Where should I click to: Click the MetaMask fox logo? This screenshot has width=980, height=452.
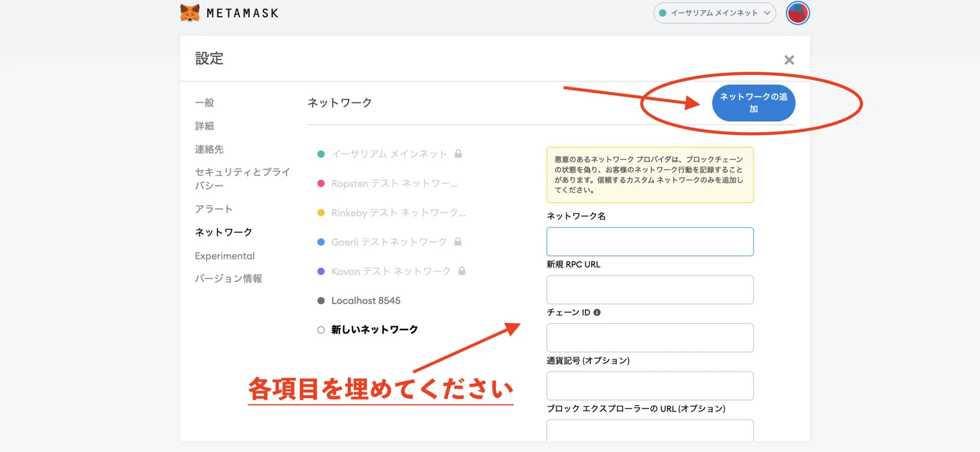[x=190, y=13]
